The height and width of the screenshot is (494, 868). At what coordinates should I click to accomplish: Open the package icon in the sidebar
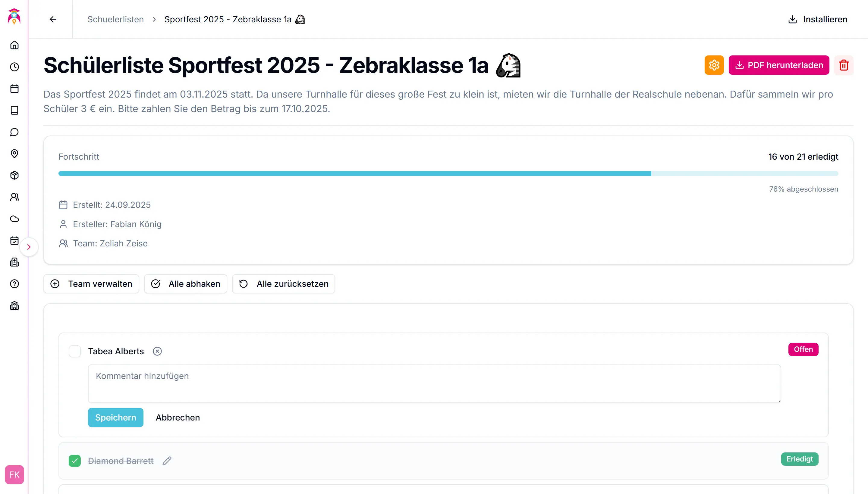[x=14, y=175]
